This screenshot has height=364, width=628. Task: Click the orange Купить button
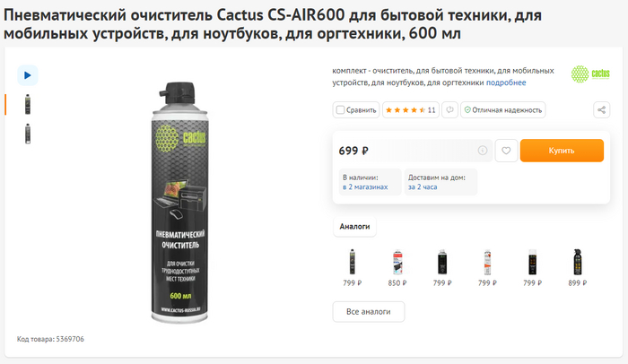562,151
